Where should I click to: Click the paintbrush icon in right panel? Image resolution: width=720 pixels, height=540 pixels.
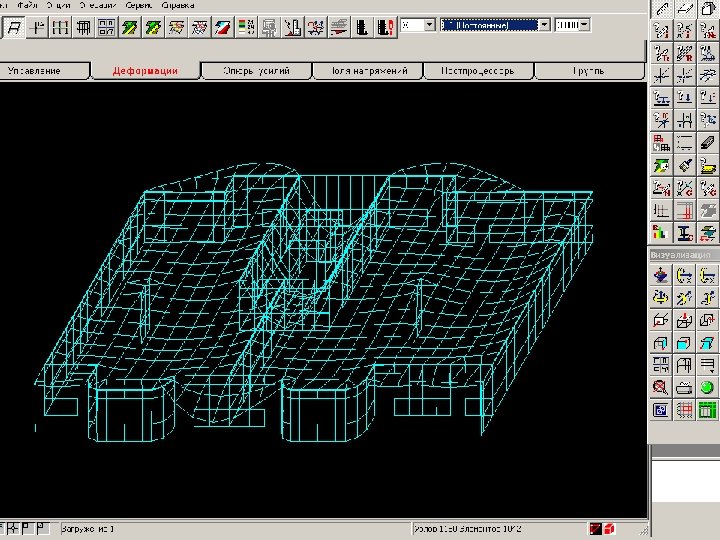click(x=685, y=166)
